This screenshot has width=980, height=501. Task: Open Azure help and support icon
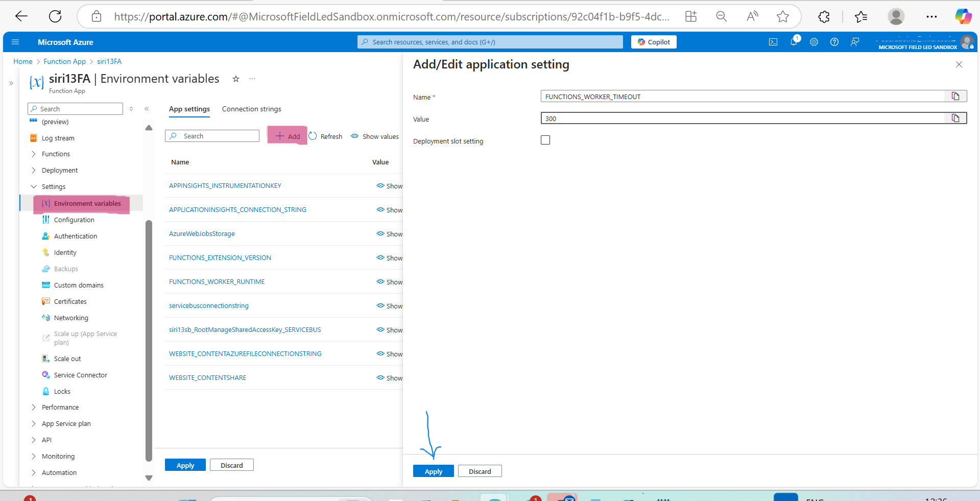(x=834, y=42)
